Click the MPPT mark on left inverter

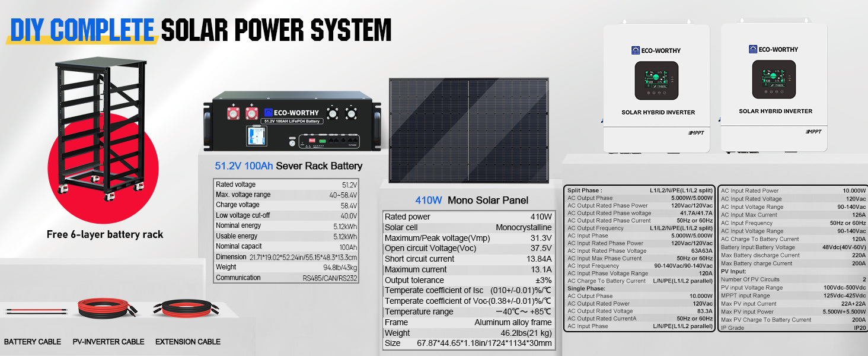click(695, 132)
